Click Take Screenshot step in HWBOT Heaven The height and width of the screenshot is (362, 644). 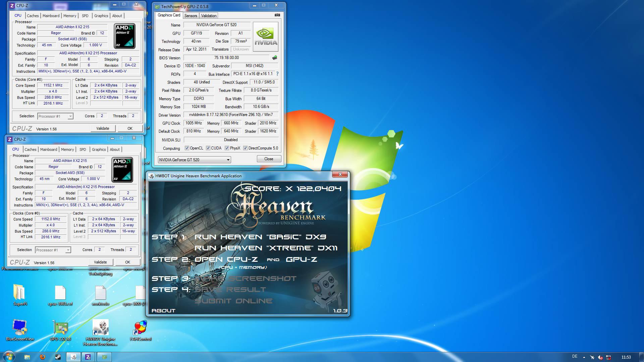[x=246, y=279]
